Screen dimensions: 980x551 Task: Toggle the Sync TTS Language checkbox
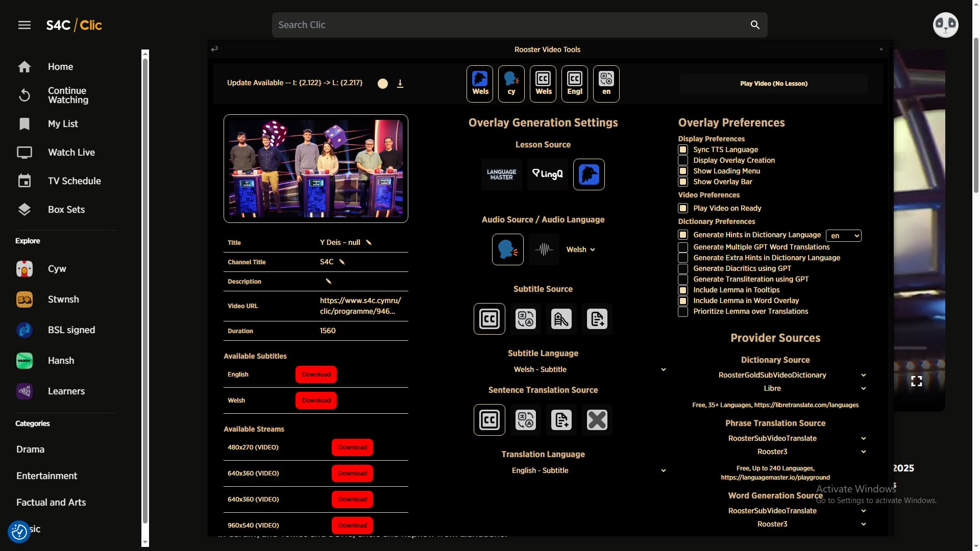point(683,149)
